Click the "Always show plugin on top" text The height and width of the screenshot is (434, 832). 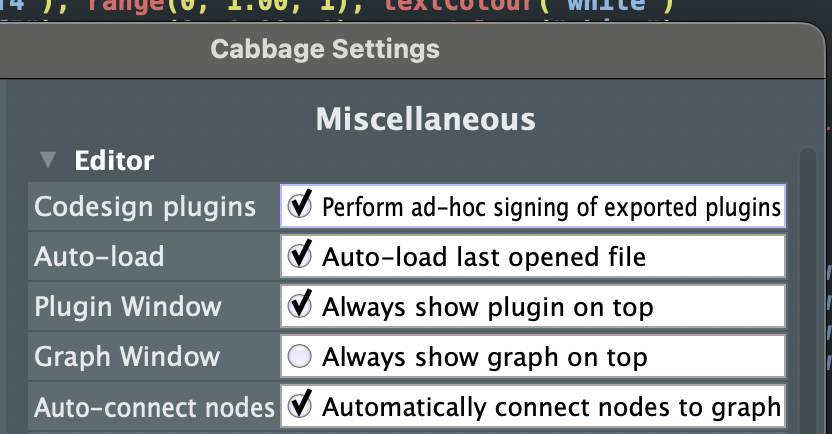click(487, 306)
